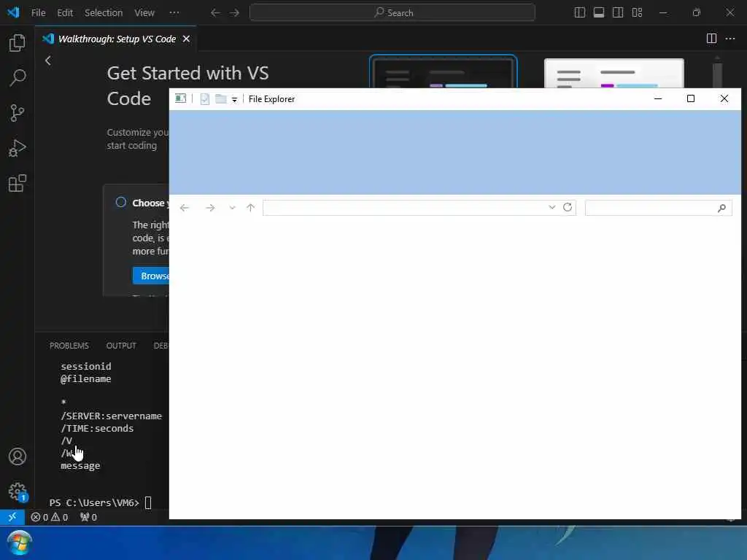This screenshot has width=747, height=560.
Task: Refresh the File Explorer address bar
Action: pos(568,207)
